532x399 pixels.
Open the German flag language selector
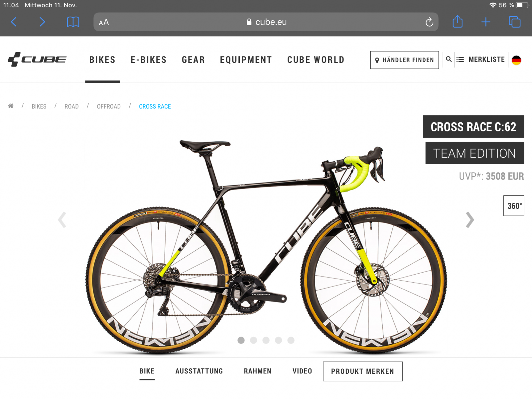click(516, 60)
